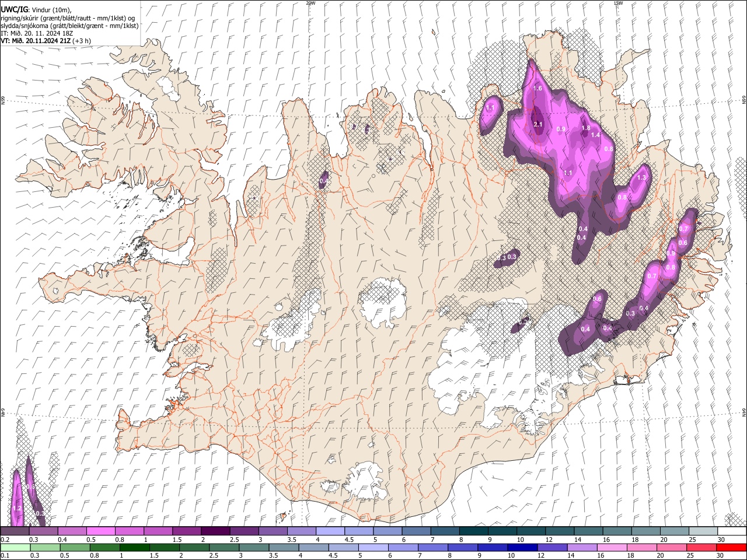Click the white Mýrdalsjökull glacier near the south coast
747x560 pixels.
(366, 481)
